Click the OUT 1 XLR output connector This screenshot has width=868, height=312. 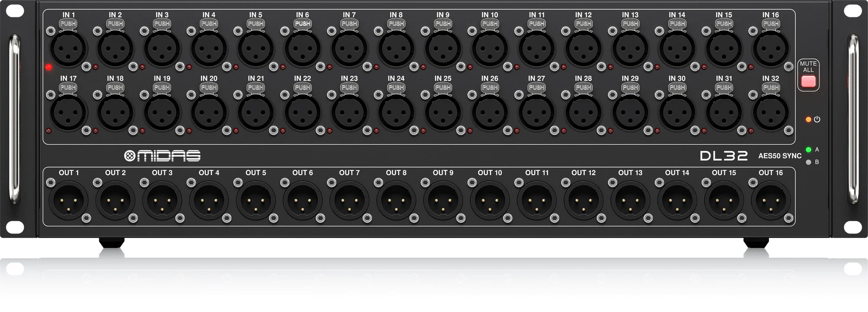69,201
